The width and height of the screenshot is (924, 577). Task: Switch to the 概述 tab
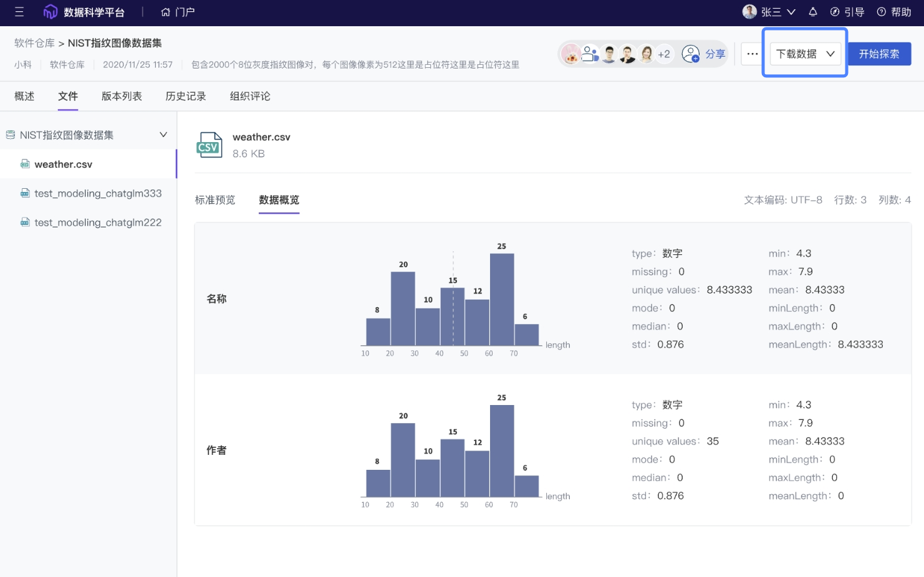24,96
